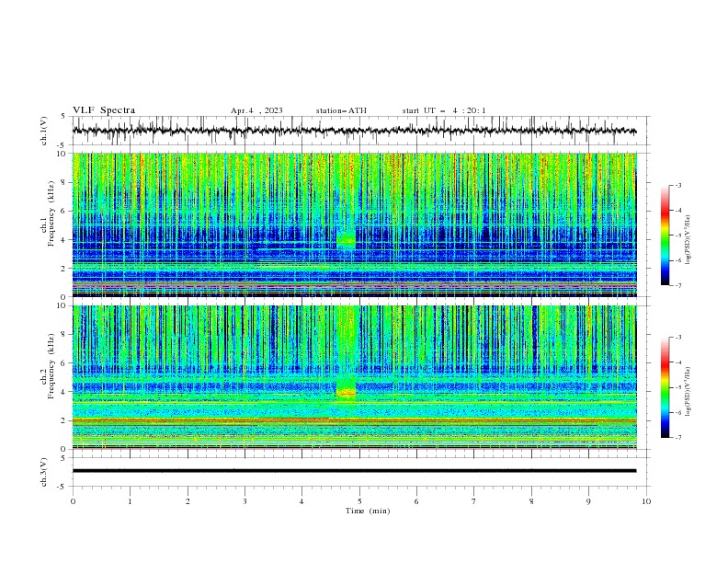
Task: Click the "10" kHz tick of ch.1 spectrogram
Action: coord(63,154)
